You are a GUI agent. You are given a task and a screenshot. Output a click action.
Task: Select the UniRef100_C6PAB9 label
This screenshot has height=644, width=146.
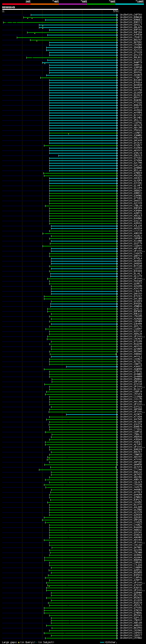pyautogui.click(x=131, y=321)
